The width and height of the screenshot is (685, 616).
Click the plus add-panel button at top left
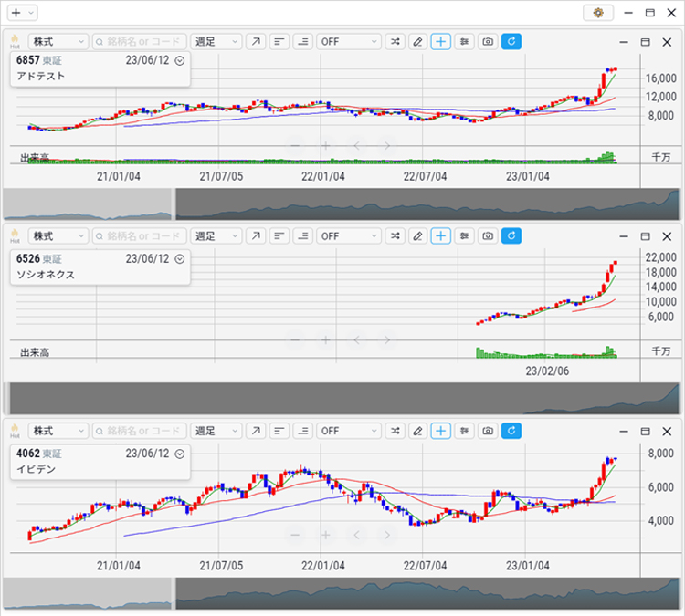click(16, 13)
